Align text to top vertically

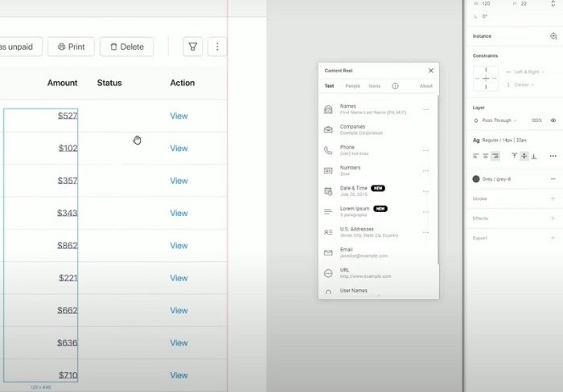(x=514, y=156)
